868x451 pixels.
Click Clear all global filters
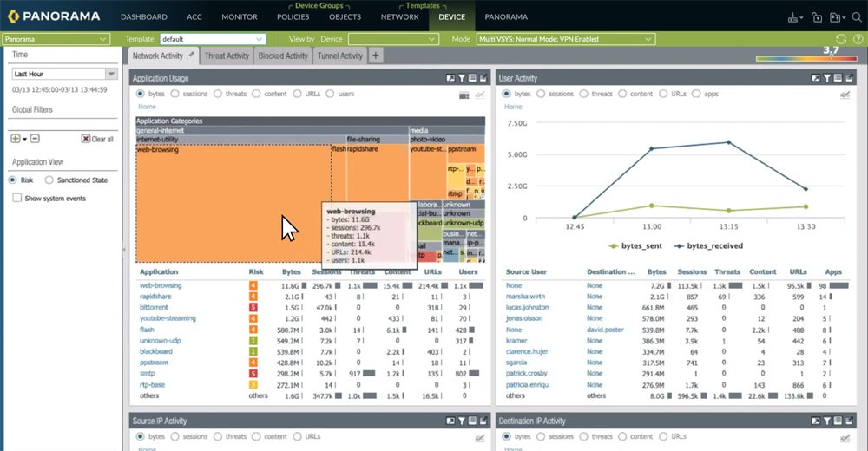[97, 139]
